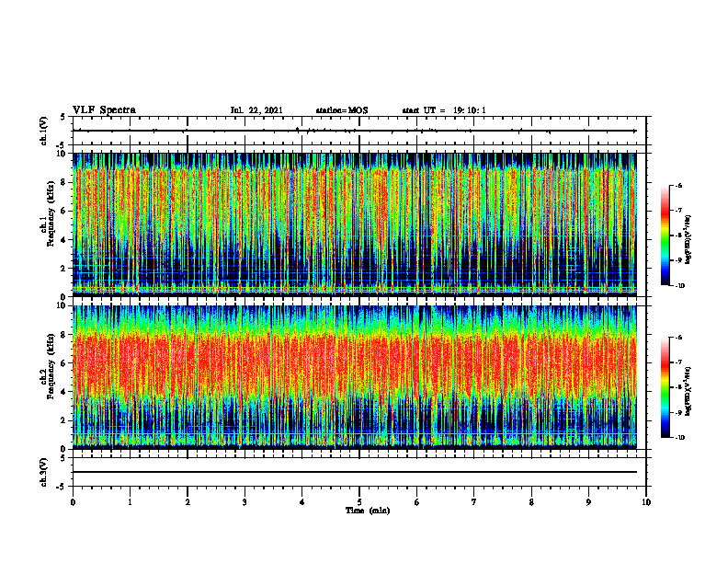Screen dimensions: 728x563
Task: Click the "ch.1(V)" waveform axis label
Action: click(44, 131)
